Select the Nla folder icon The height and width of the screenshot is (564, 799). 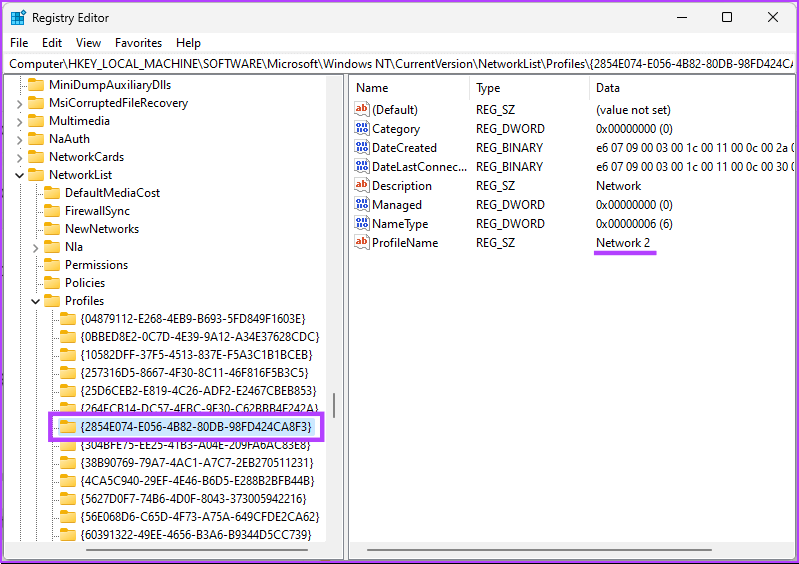point(52,247)
